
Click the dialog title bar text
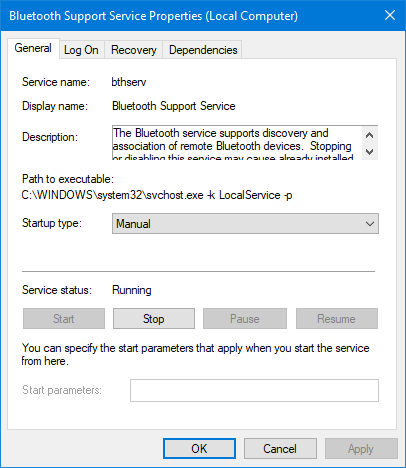tap(153, 16)
